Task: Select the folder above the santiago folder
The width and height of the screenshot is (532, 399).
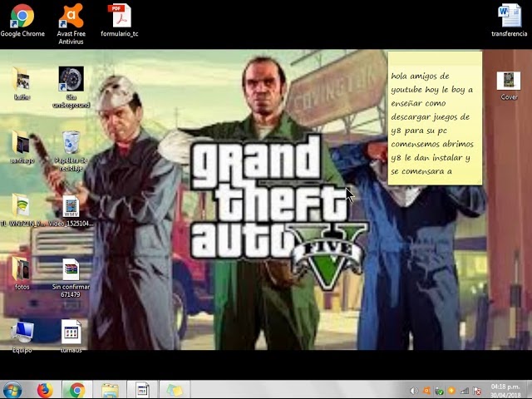Action: (22, 83)
